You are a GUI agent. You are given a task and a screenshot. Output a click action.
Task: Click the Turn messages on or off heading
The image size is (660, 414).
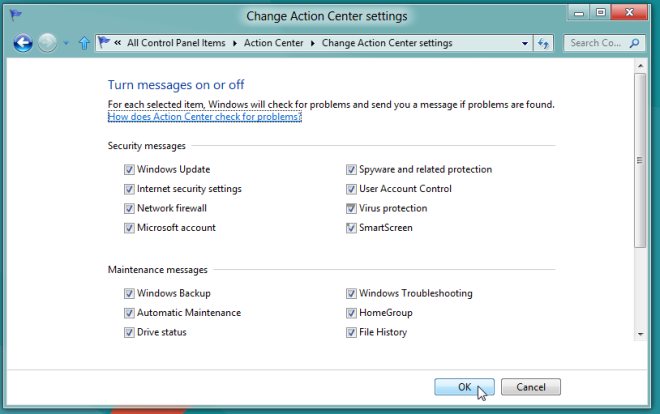(x=176, y=85)
